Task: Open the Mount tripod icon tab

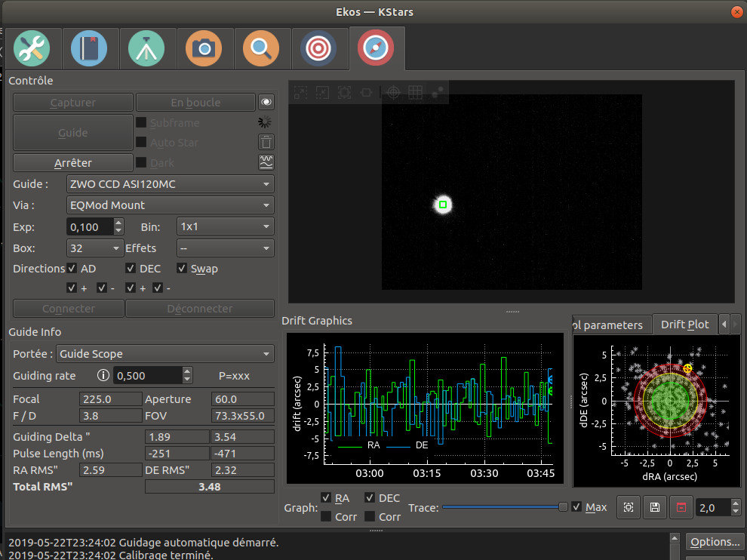Action: [146, 49]
